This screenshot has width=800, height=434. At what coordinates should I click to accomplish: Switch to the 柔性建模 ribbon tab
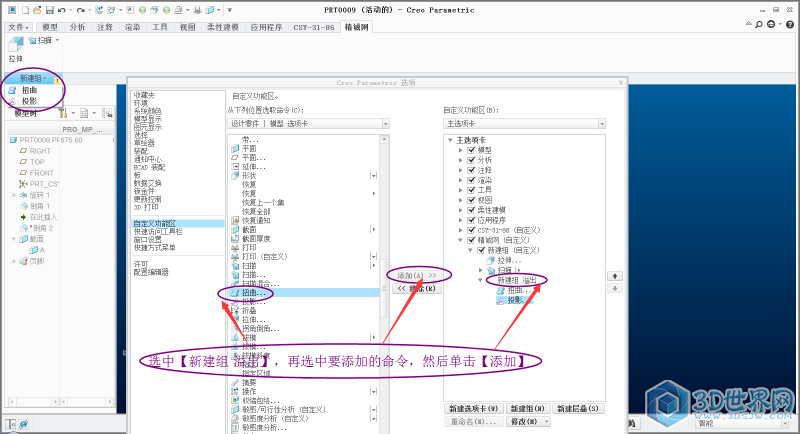click(x=222, y=27)
